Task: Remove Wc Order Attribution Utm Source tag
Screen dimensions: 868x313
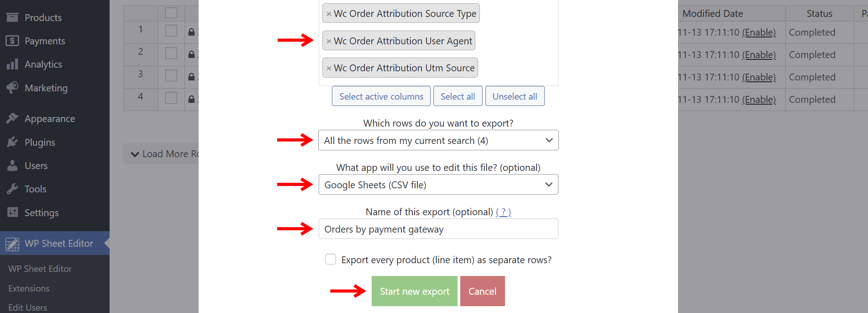Action: click(329, 68)
